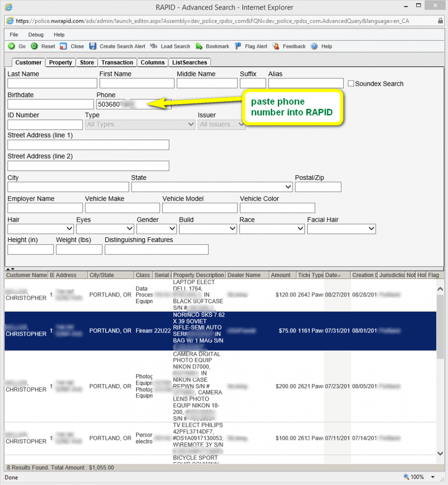The width and height of the screenshot is (448, 485).
Task: Switch to the Columns tab
Action: coord(153,63)
